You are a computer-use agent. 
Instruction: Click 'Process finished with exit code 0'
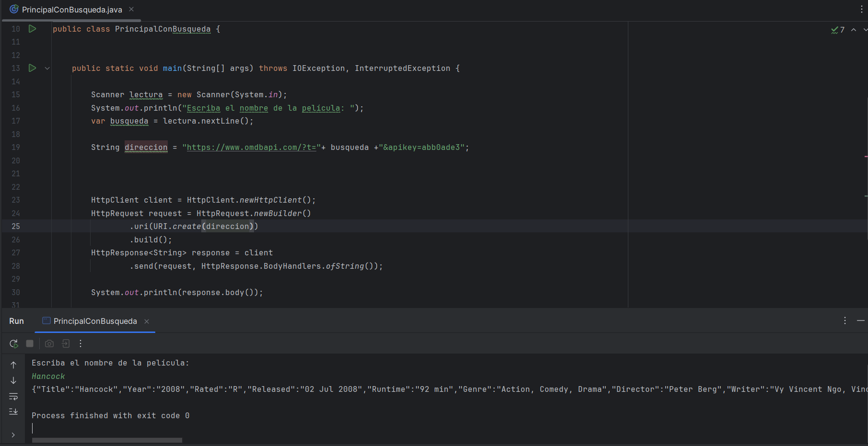[111, 416]
